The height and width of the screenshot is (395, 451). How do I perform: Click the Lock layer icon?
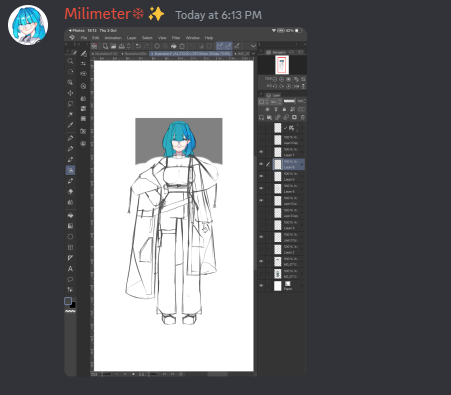pyautogui.click(x=284, y=109)
